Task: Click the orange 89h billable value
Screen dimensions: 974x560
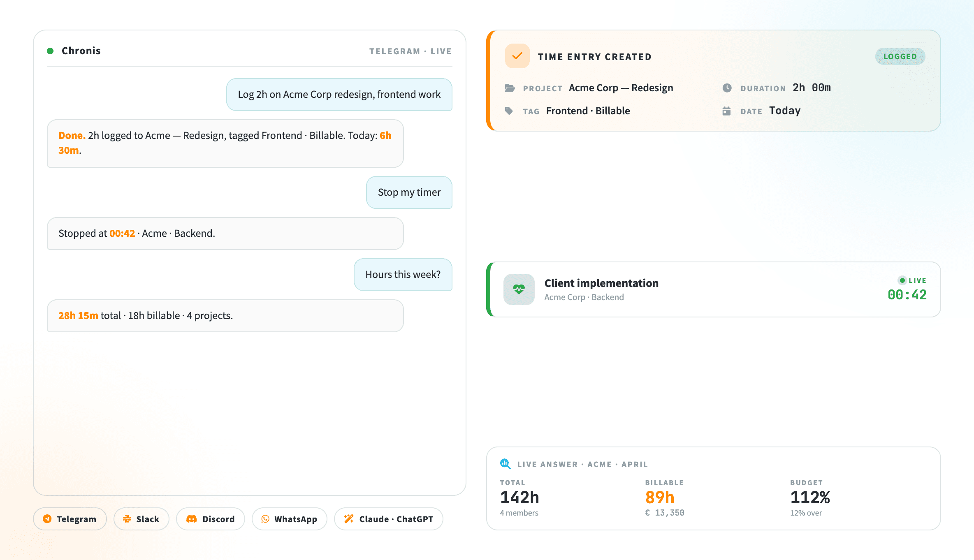Action: tap(660, 498)
